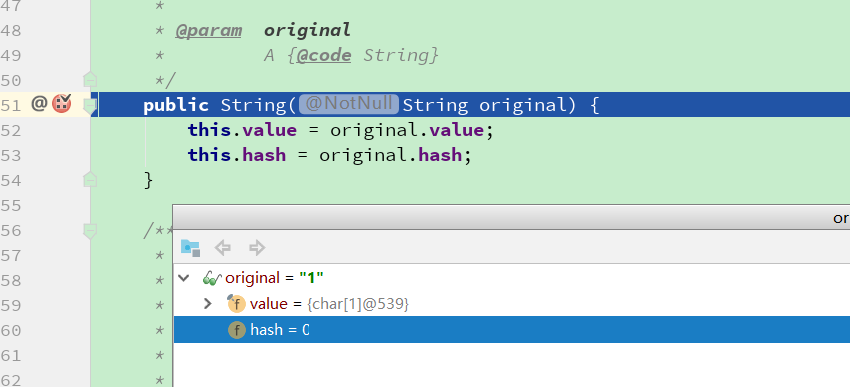Click the forward arrow in inspect popup
850x387 pixels.
[x=257, y=248]
